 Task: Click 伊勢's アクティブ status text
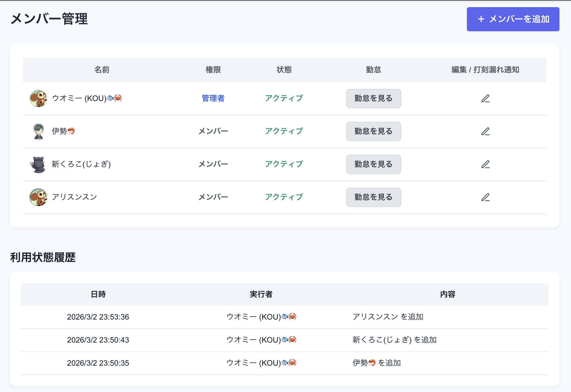pos(284,131)
